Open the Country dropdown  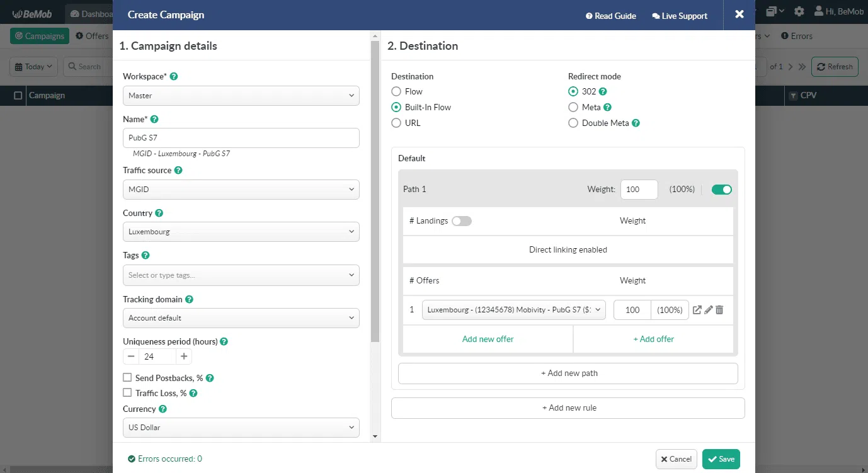[x=241, y=232]
